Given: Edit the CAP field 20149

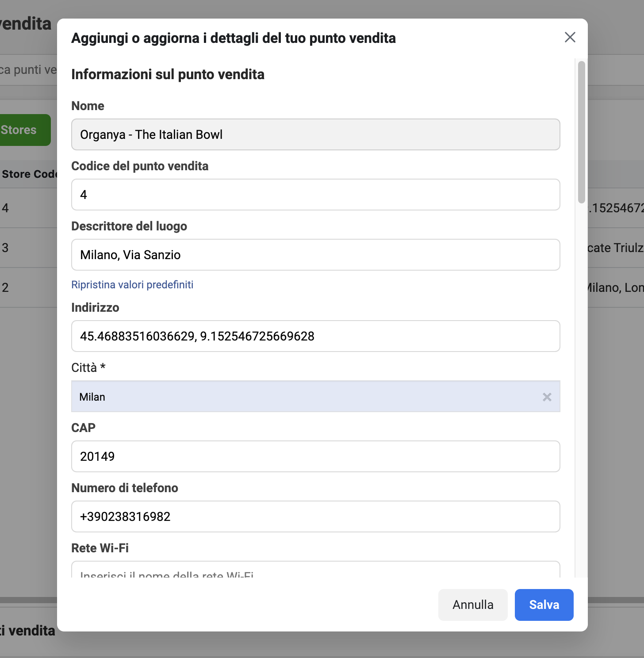Looking at the screenshot, I should pos(316,456).
